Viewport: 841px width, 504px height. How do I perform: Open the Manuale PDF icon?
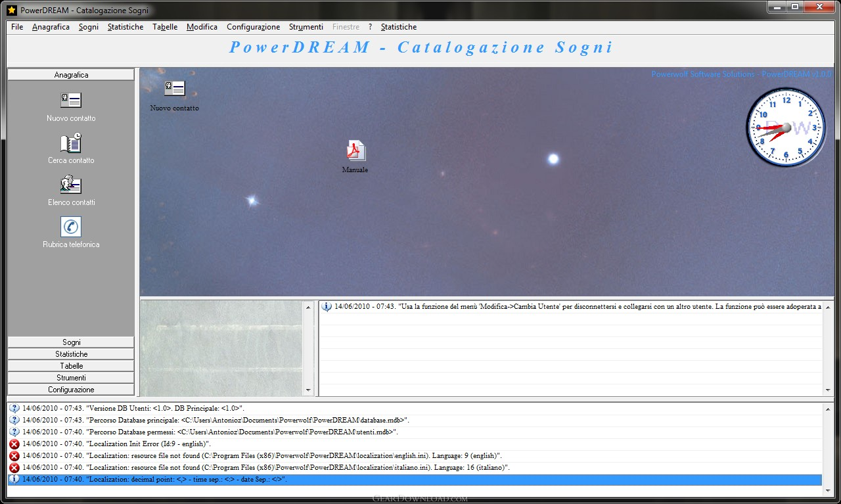pyautogui.click(x=355, y=157)
